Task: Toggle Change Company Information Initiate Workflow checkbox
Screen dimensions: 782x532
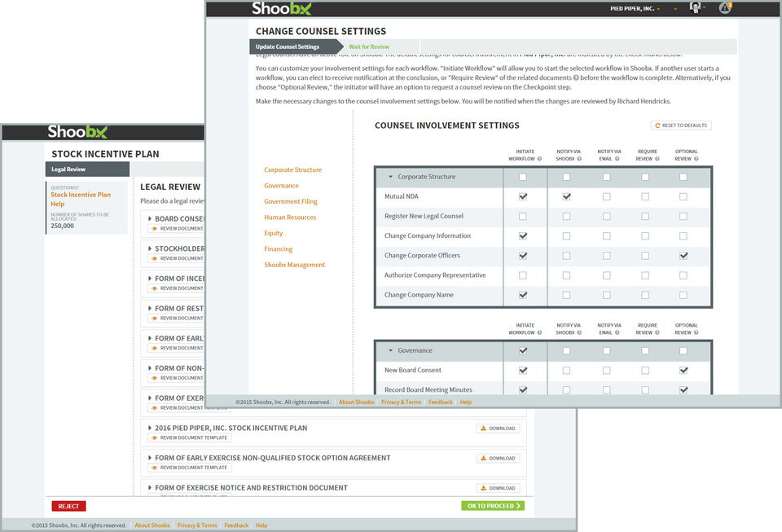Action: coord(523,235)
